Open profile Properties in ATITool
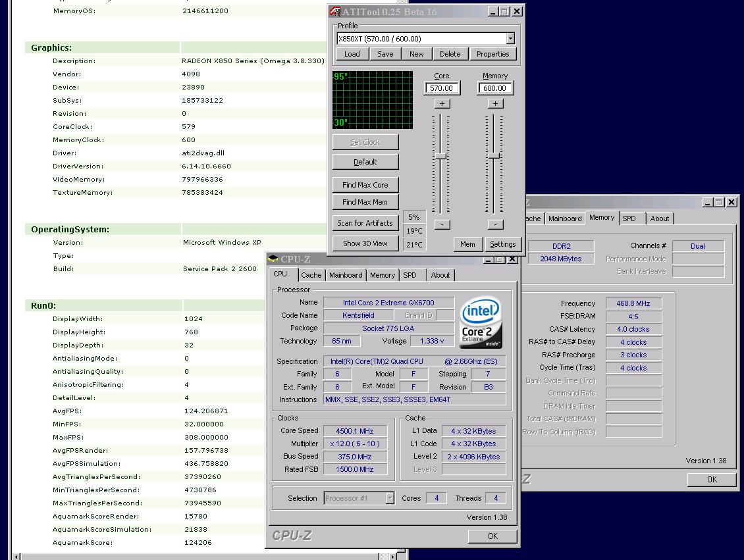 click(x=492, y=54)
